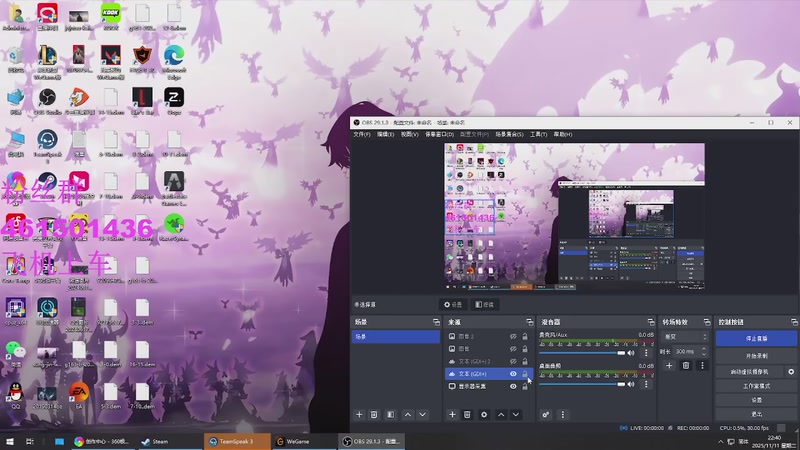Show the 文本 (GDI+) 2 source

click(x=513, y=361)
